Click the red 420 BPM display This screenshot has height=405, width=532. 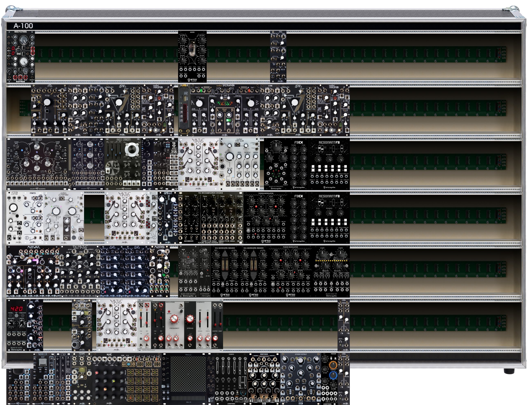click(x=17, y=309)
